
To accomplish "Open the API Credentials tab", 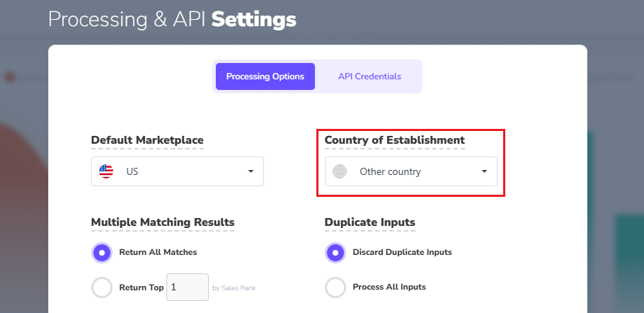I will click(x=369, y=76).
